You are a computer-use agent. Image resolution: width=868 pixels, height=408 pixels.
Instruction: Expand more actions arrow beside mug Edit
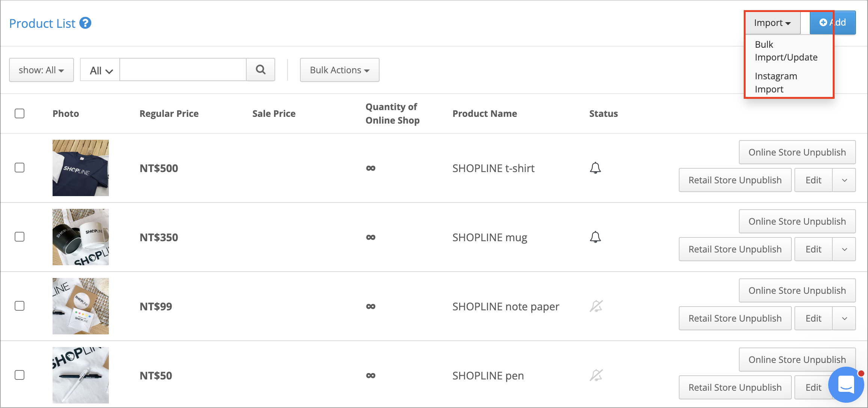844,249
